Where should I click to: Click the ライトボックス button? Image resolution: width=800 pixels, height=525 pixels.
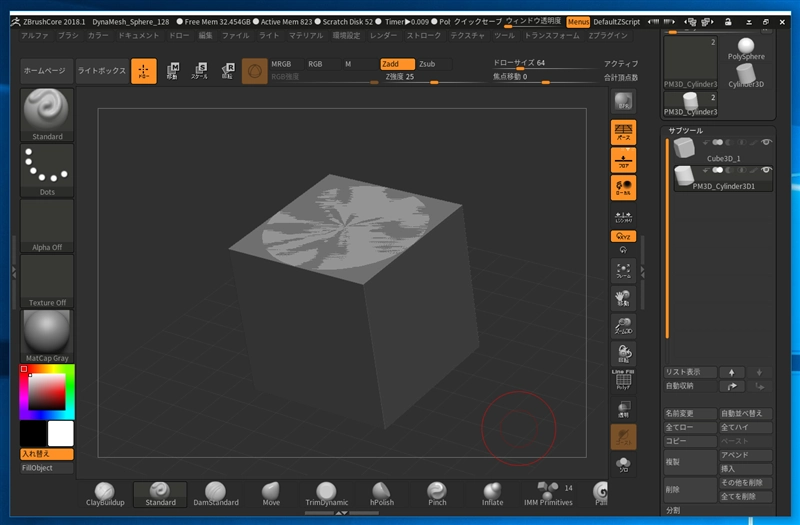pos(102,71)
